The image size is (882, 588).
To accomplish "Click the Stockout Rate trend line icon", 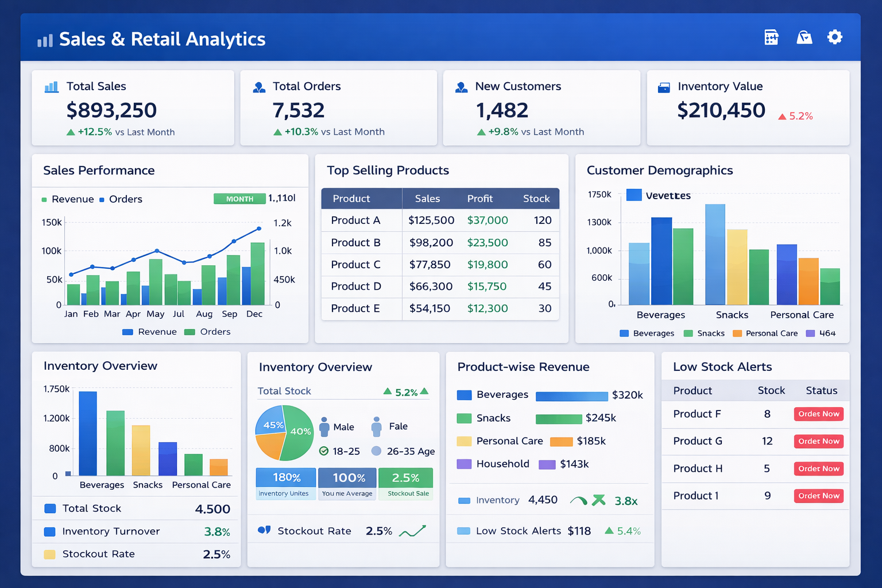I will pos(412,531).
